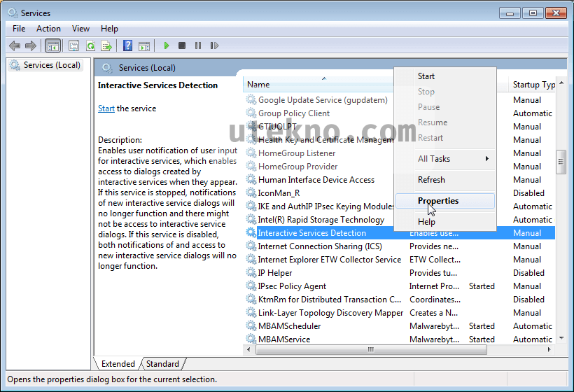Click Disabled startup type of IconMan_R
Viewport: 574px width, 392px height.
pos(528,193)
